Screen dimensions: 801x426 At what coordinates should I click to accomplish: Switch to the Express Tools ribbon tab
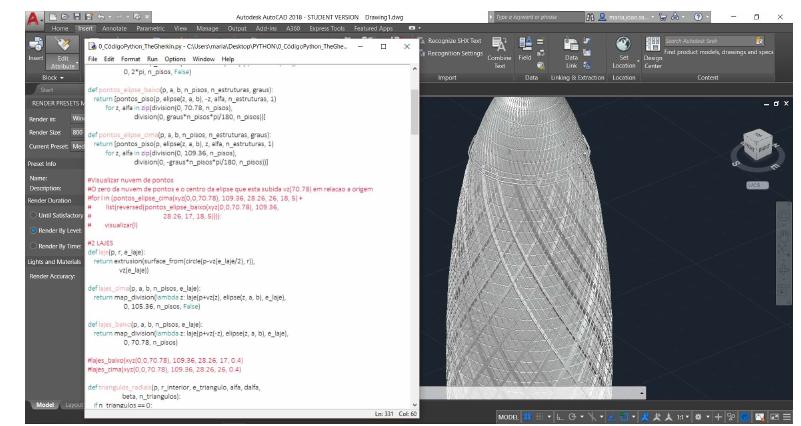[327, 29]
